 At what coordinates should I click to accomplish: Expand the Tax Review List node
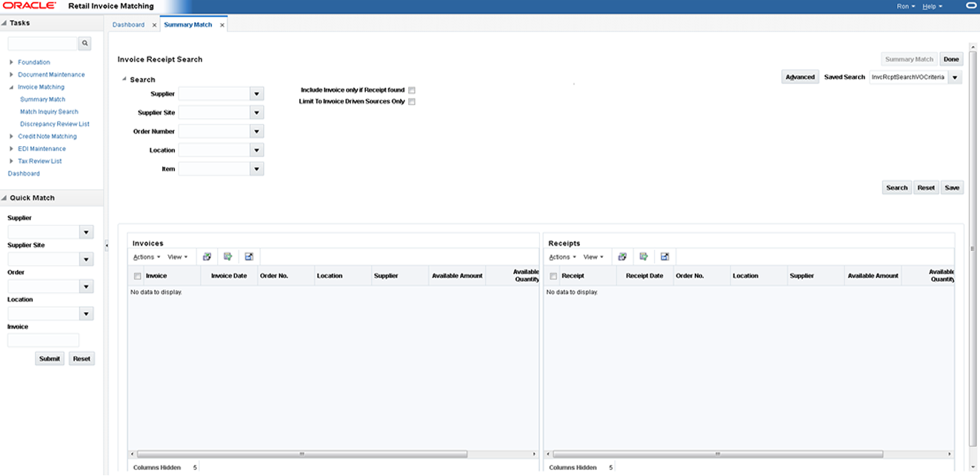coord(11,161)
